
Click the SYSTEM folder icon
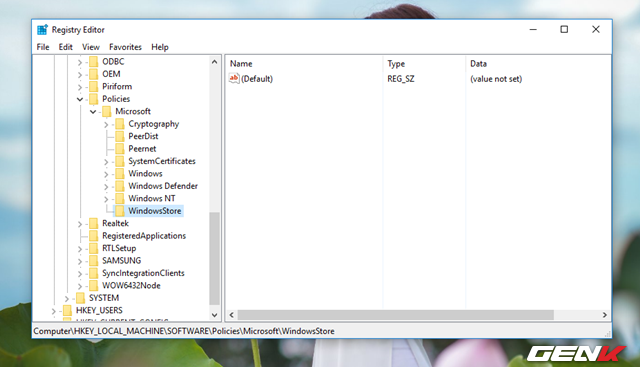[x=81, y=298]
